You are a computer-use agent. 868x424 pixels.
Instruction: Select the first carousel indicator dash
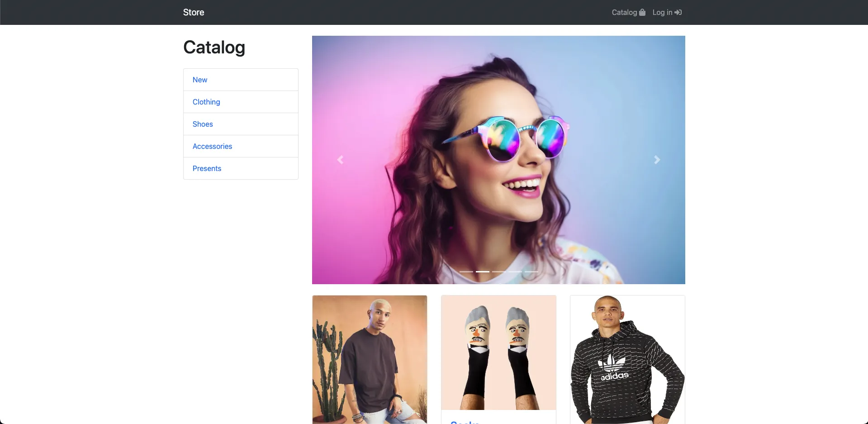(466, 272)
